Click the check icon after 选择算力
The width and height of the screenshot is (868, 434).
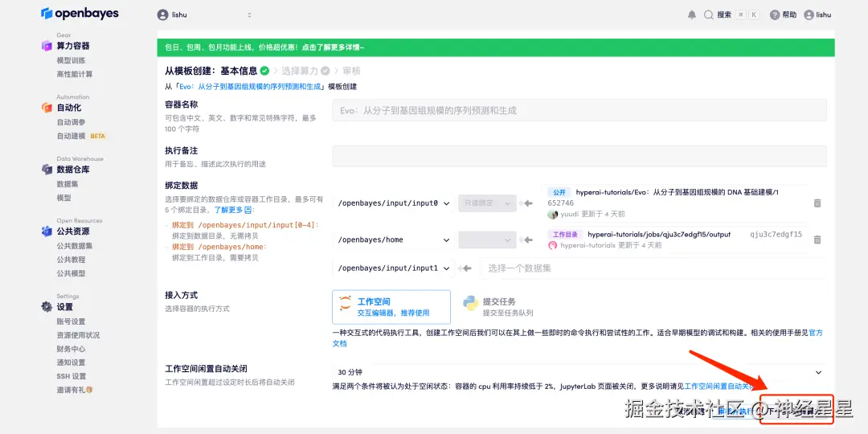(325, 71)
